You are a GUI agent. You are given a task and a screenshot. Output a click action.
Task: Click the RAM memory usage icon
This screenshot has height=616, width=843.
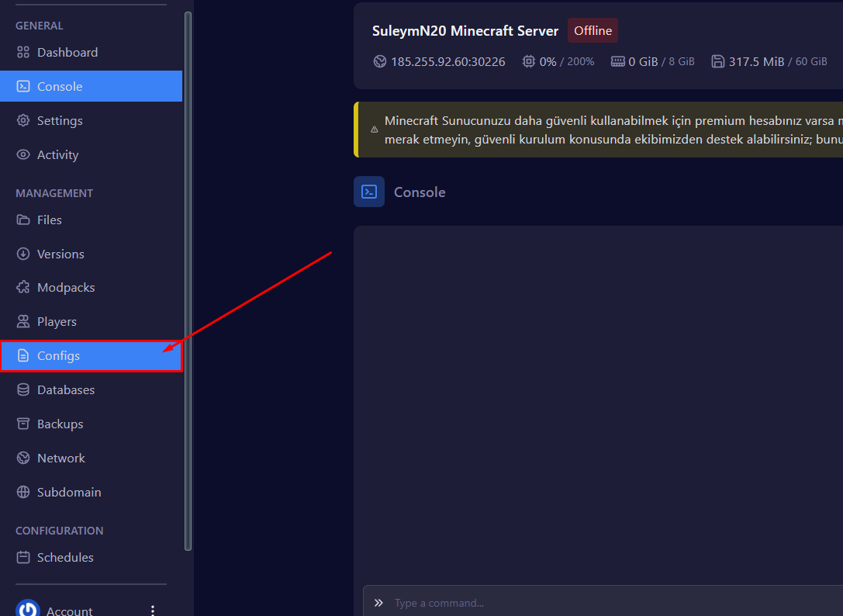pyautogui.click(x=618, y=61)
